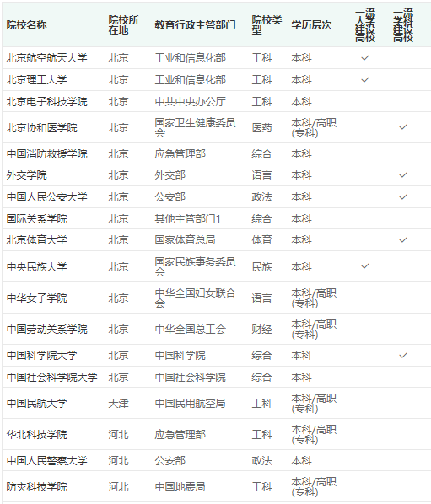Click the 院校名称 column header
431x504 pixels.
tap(27, 24)
